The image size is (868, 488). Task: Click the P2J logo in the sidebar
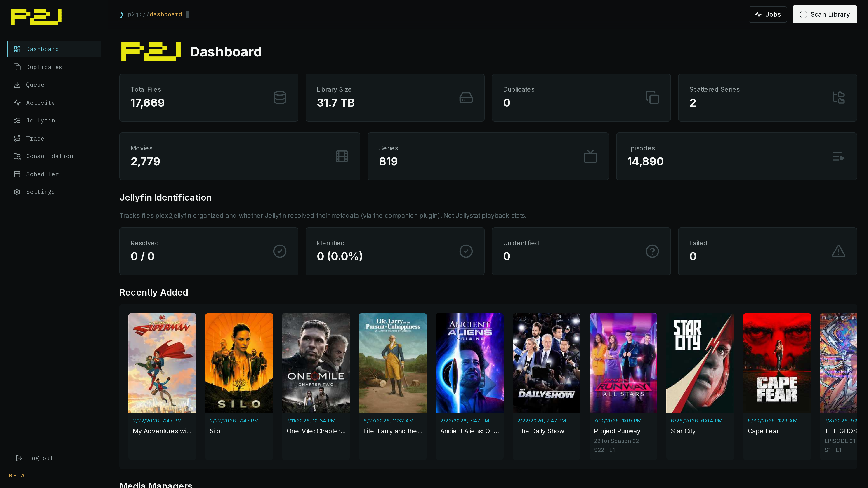pos(36,17)
